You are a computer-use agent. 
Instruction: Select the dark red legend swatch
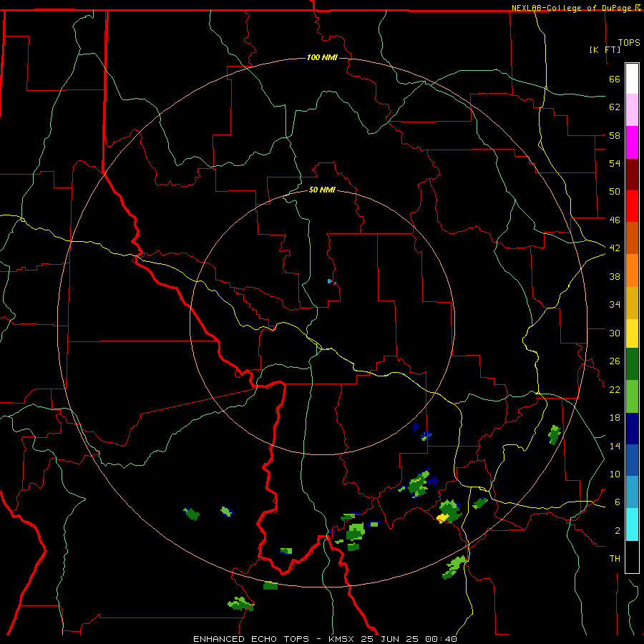(x=632, y=175)
